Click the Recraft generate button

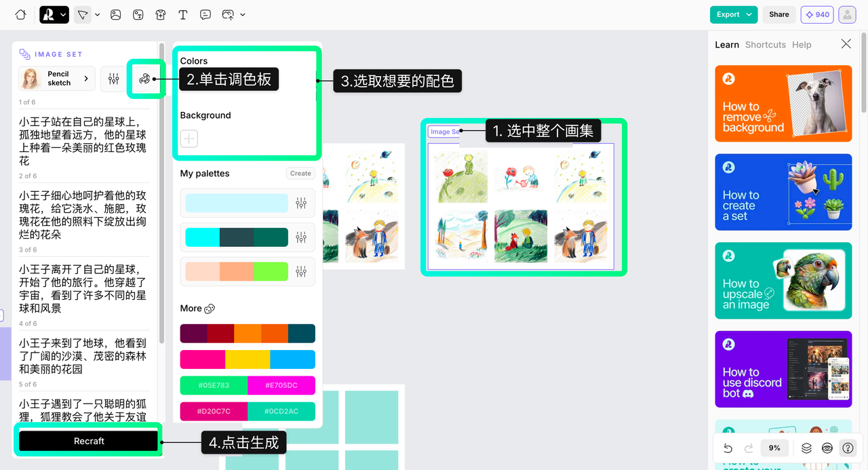[x=89, y=441]
